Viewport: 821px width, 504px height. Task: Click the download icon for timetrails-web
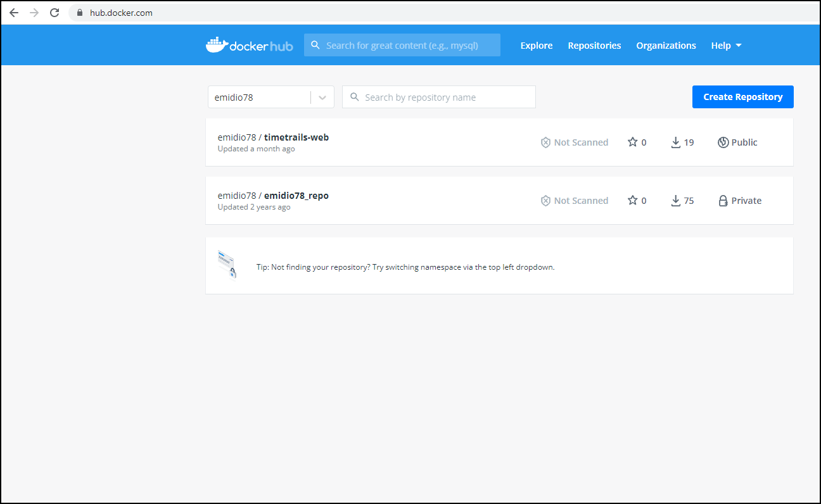tap(676, 142)
